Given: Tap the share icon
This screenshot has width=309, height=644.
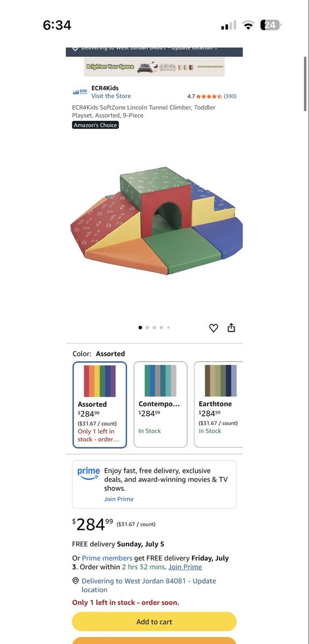Looking at the screenshot, I should [x=232, y=327].
